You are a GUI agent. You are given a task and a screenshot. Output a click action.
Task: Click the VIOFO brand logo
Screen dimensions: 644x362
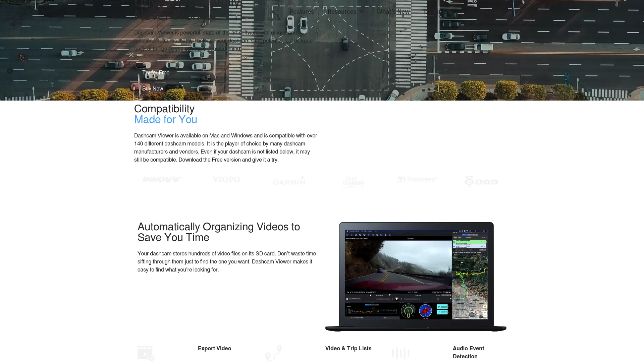(226, 180)
